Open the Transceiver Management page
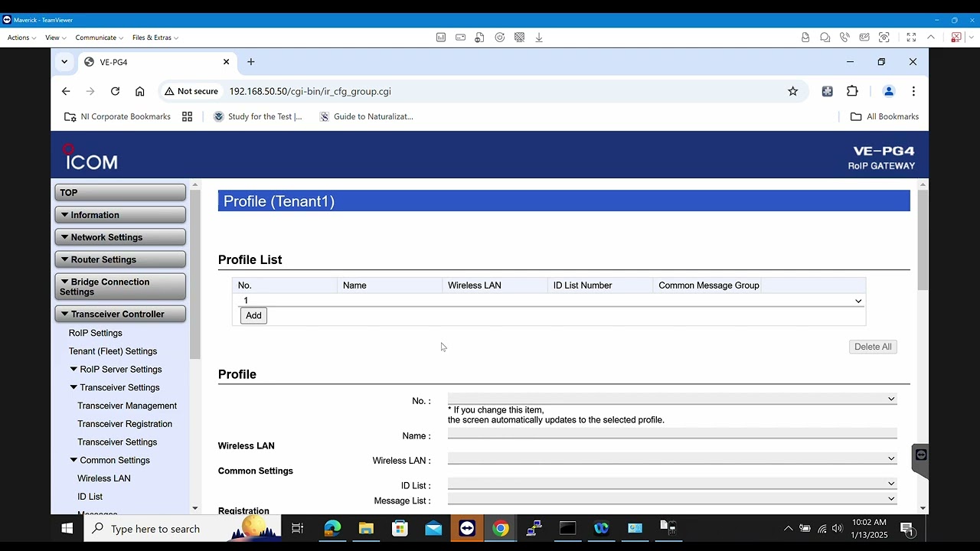 coord(127,406)
